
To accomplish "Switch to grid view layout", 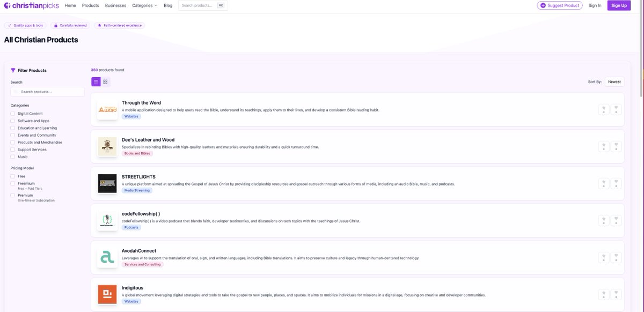I will [x=105, y=81].
